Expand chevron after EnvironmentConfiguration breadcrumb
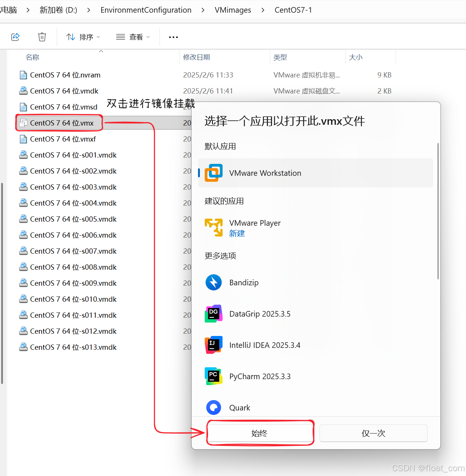 pos(203,10)
